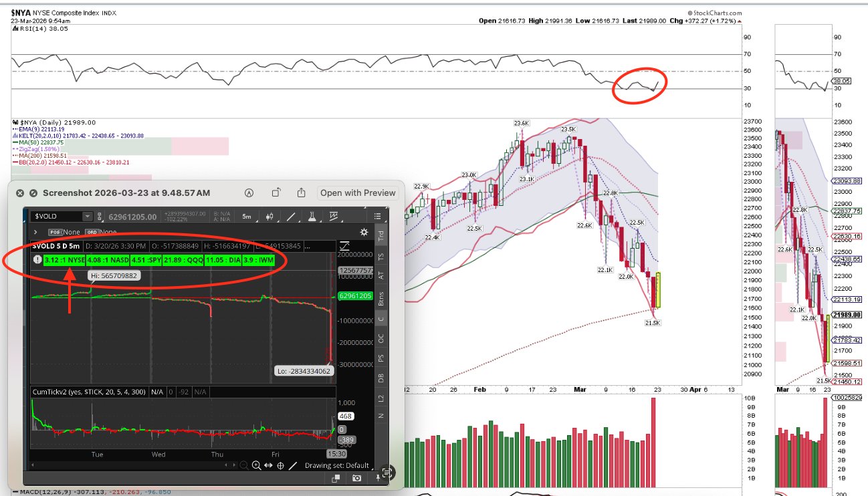This screenshot has height=496, width=868.
Task: Open the chart list menu icon
Action: [378, 217]
